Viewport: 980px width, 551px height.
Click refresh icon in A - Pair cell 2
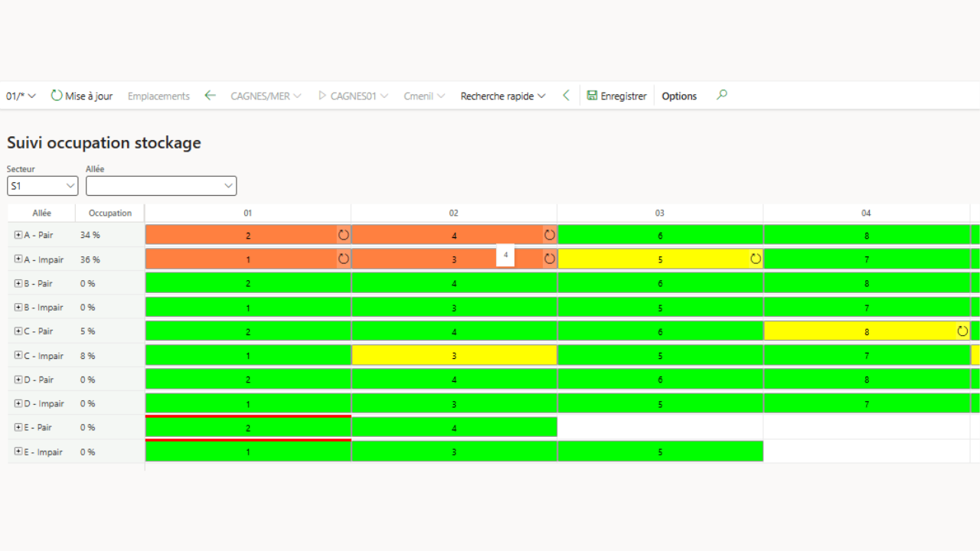343,235
